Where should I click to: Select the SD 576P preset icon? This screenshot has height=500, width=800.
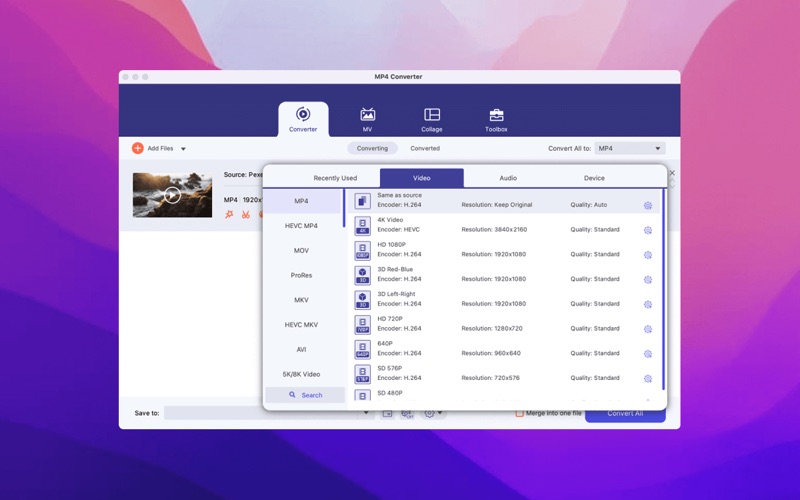coord(362,374)
